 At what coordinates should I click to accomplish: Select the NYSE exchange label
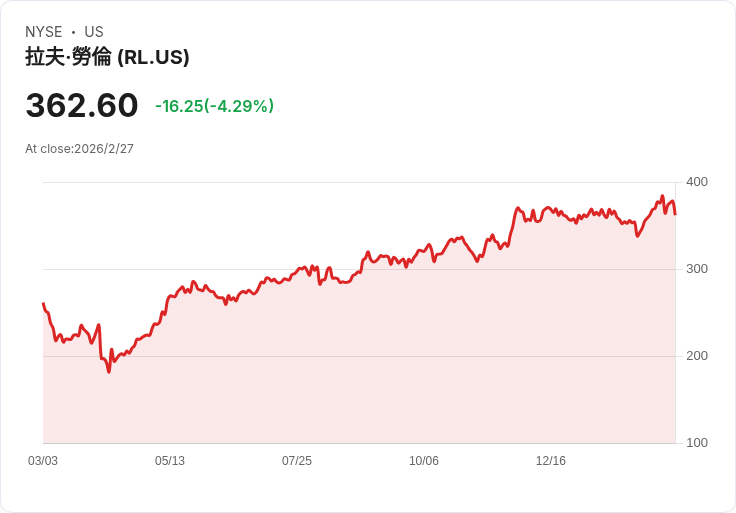44,32
